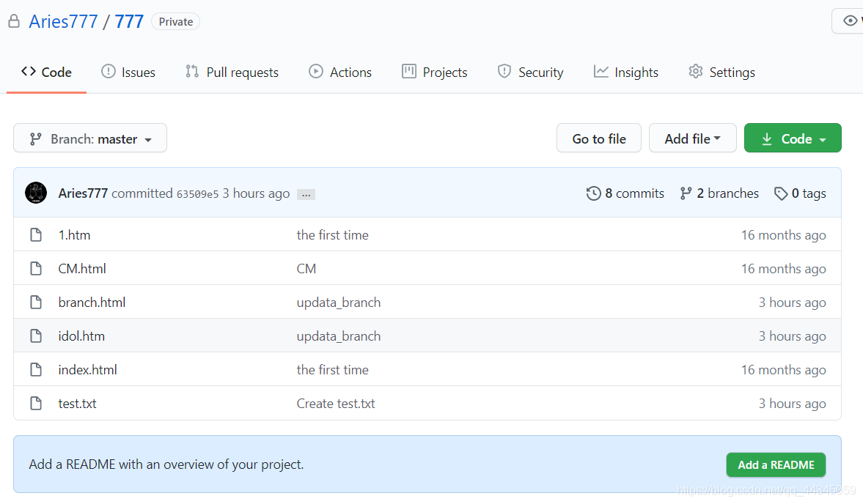Expand the Branch: master dropdown
Screen dimensions: 863x504
tap(90, 138)
